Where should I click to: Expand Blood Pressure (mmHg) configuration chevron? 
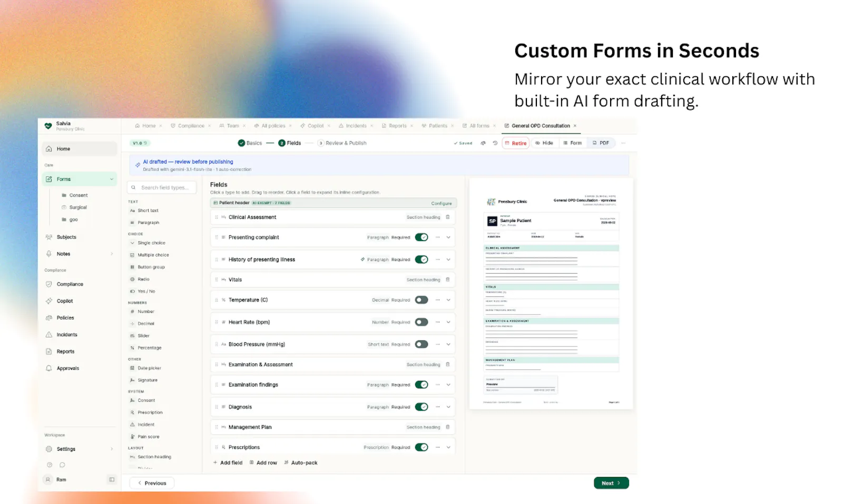(x=448, y=344)
